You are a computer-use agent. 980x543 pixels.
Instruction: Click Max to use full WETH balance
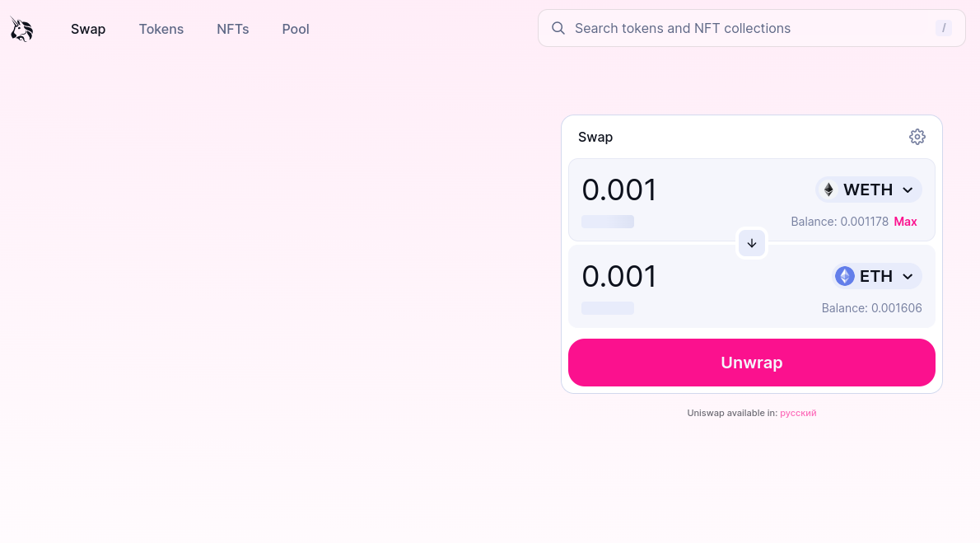905,222
